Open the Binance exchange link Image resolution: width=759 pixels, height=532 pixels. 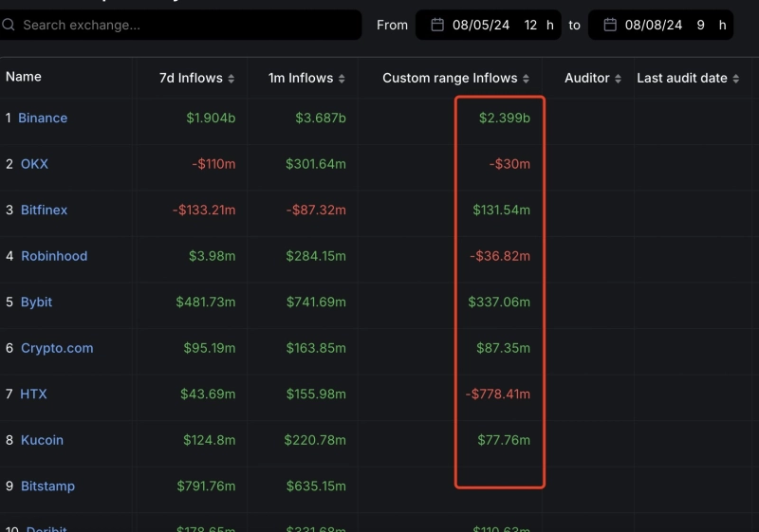click(x=43, y=119)
